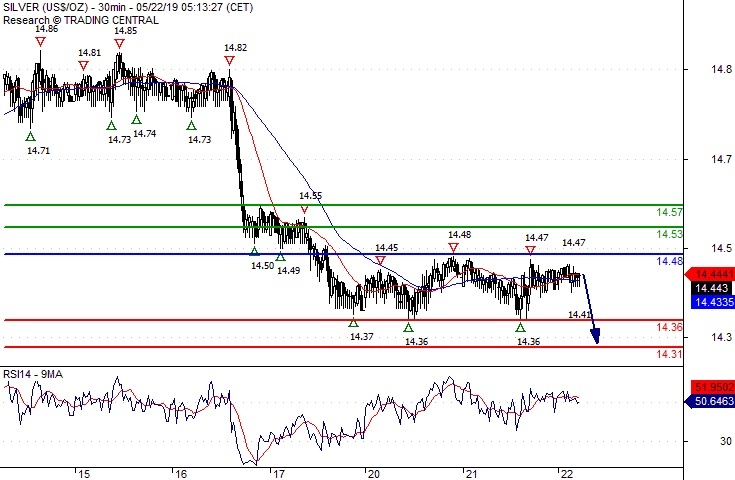The height and width of the screenshot is (480, 735).
Task: Select the 14.71 trough label
Action: click(38, 150)
